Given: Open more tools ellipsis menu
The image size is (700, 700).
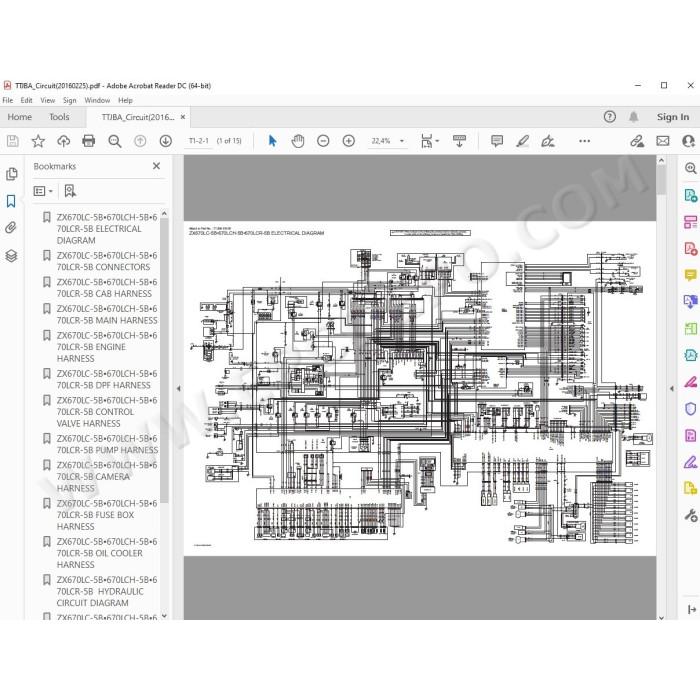Looking at the screenshot, I should 584,141.
